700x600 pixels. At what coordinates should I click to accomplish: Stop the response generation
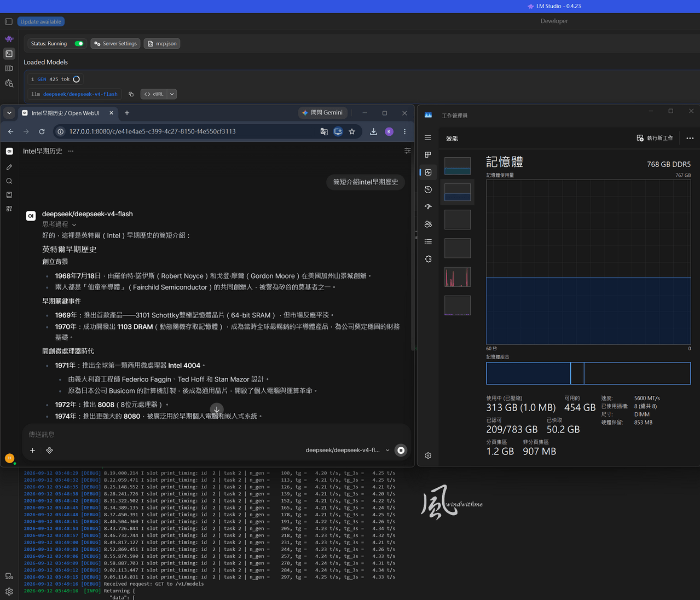pos(401,450)
